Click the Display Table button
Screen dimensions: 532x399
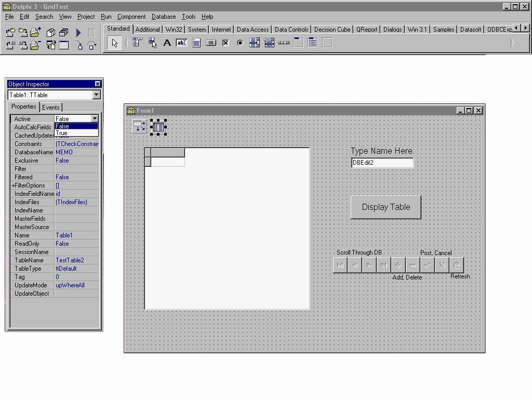point(385,207)
